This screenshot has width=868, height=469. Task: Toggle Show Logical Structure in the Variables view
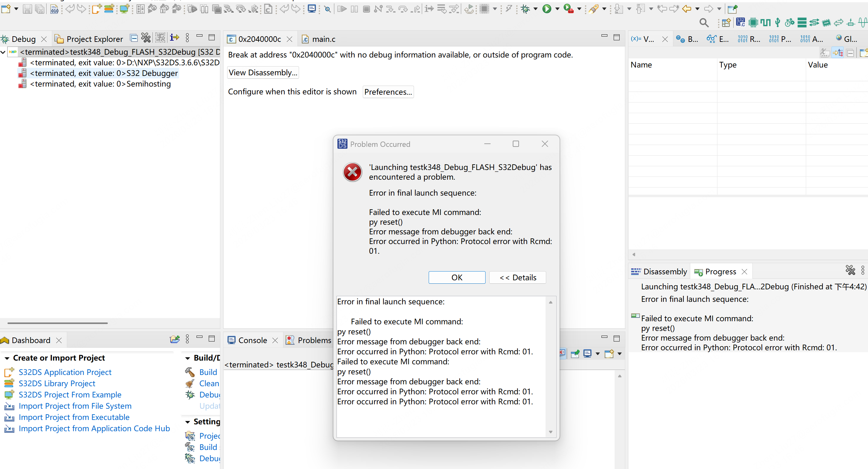click(x=838, y=53)
